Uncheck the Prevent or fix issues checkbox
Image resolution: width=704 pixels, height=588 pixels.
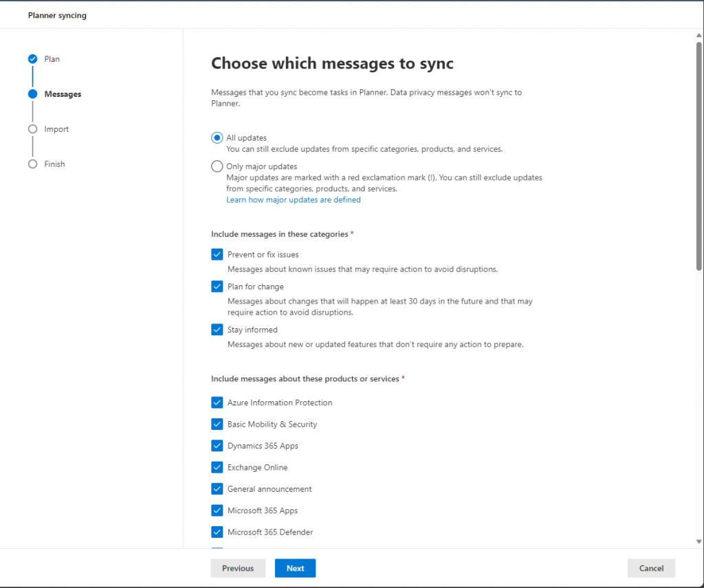pyautogui.click(x=217, y=255)
